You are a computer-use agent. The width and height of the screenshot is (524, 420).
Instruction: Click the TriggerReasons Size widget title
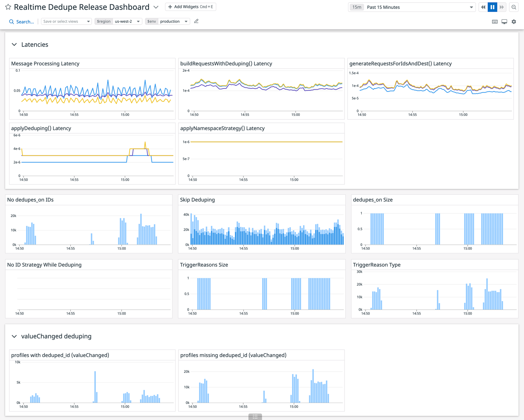204,265
